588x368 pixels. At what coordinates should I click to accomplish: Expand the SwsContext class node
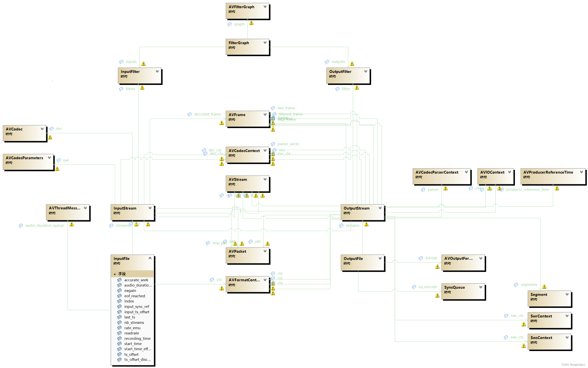tap(567, 337)
